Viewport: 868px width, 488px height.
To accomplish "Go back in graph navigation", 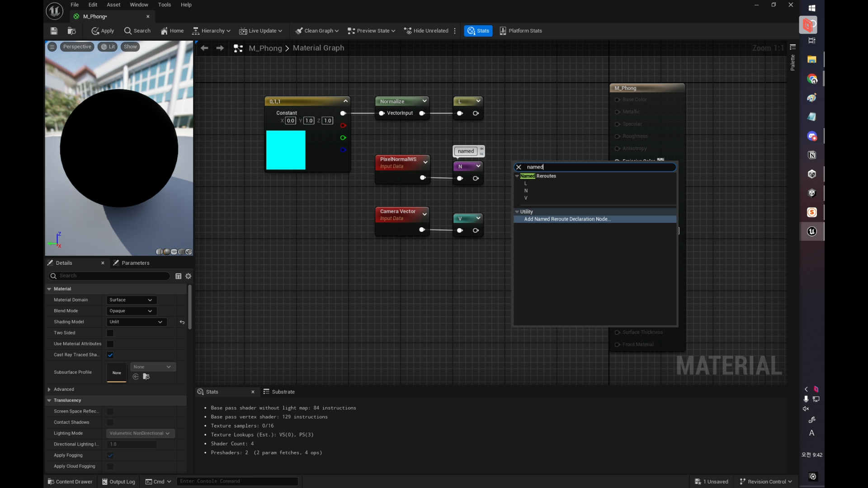I will coord(204,48).
